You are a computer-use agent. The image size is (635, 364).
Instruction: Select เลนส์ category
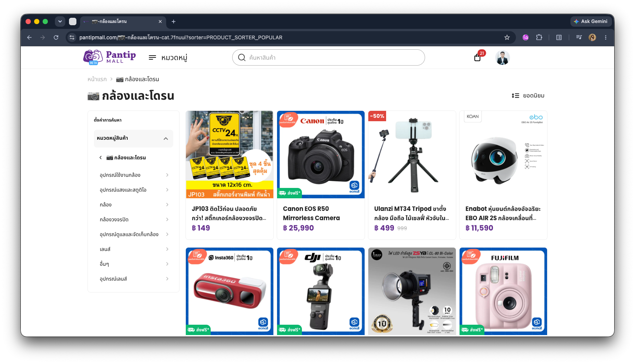tap(105, 249)
